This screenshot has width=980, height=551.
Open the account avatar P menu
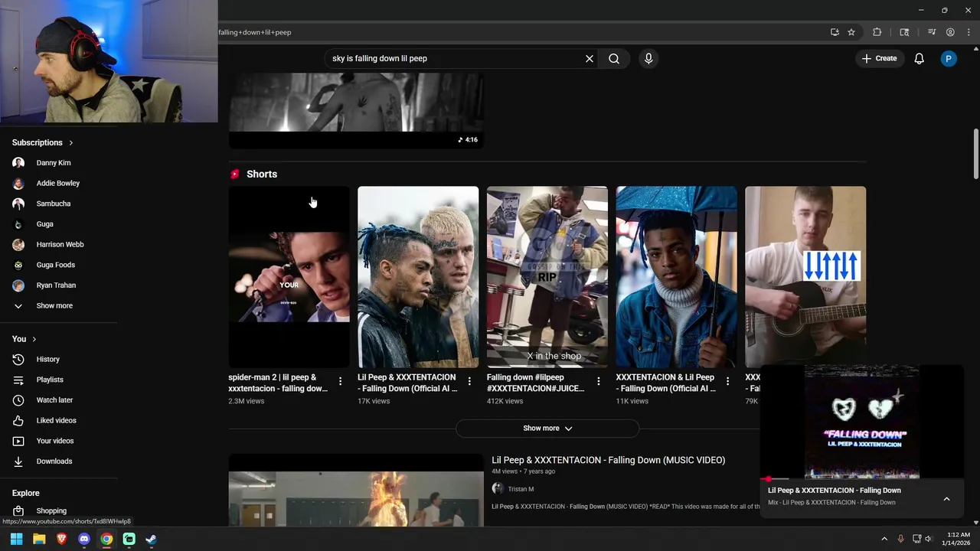click(949, 58)
